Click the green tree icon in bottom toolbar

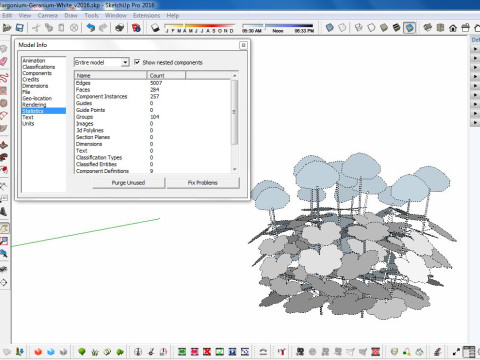(82, 351)
